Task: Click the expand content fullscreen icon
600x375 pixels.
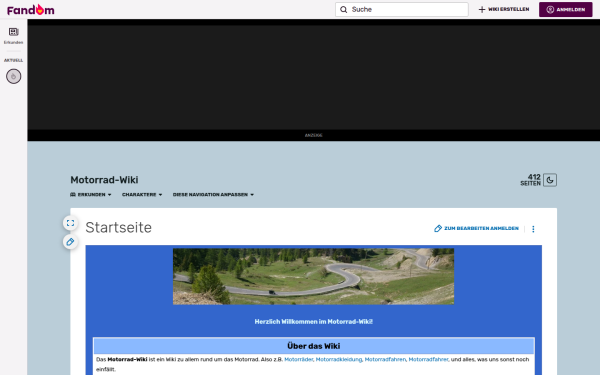Action: [x=70, y=223]
